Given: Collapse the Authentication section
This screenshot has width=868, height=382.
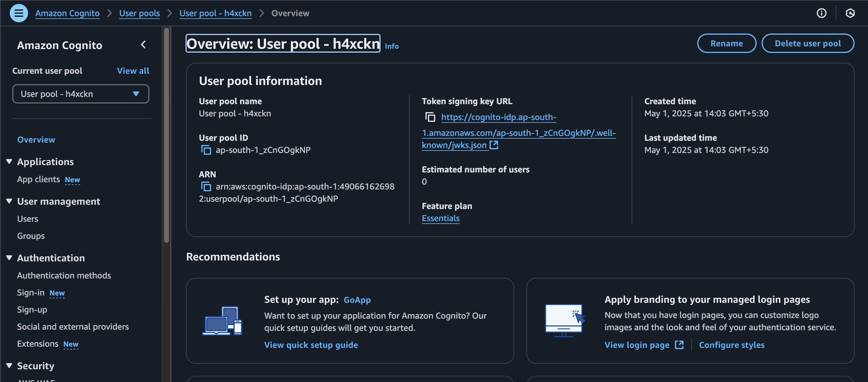Looking at the screenshot, I should tap(9, 258).
